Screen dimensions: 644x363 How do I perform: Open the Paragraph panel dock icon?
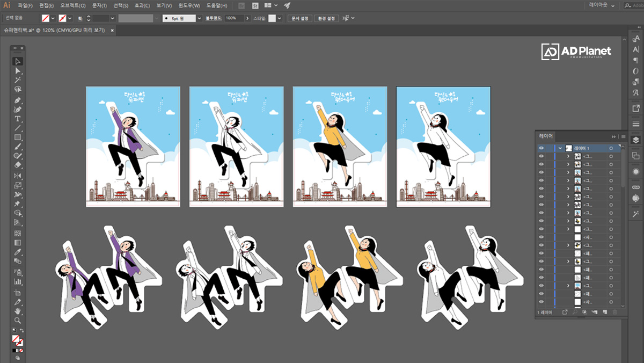click(x=636, y=60)
